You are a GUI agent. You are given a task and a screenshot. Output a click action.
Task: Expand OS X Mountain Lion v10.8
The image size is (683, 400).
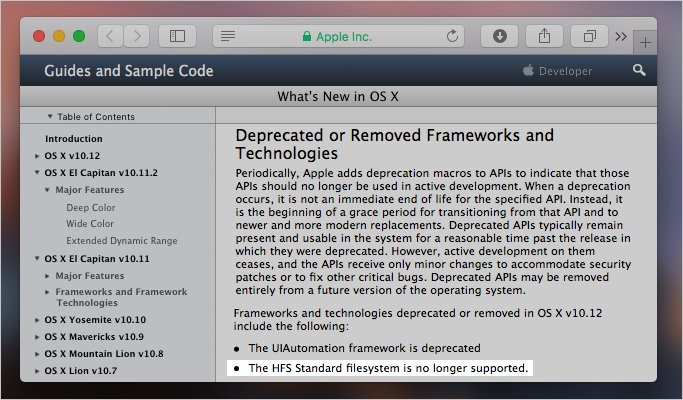coord(37,354)
